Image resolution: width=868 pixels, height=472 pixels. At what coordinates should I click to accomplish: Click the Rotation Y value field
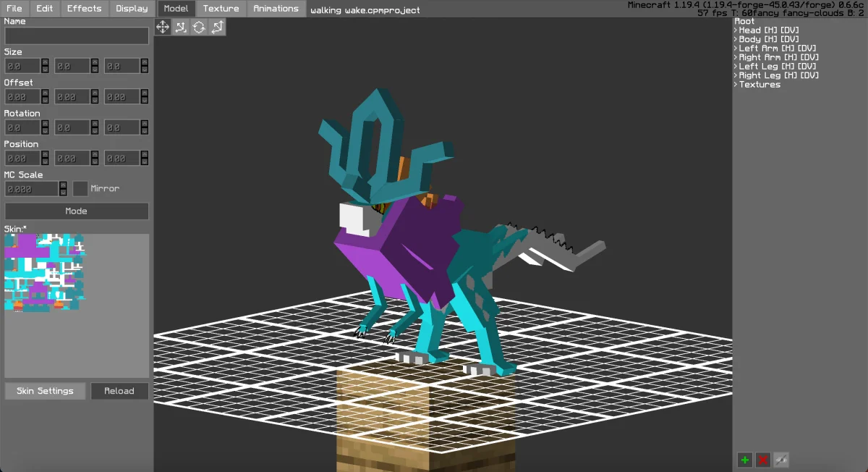coord(72,127)
